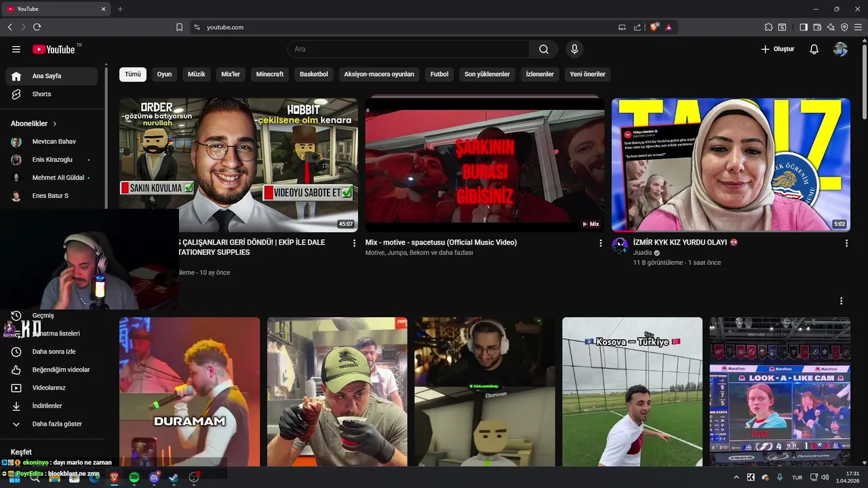Open Enis Kirazoglu channel

click(52, 160)
